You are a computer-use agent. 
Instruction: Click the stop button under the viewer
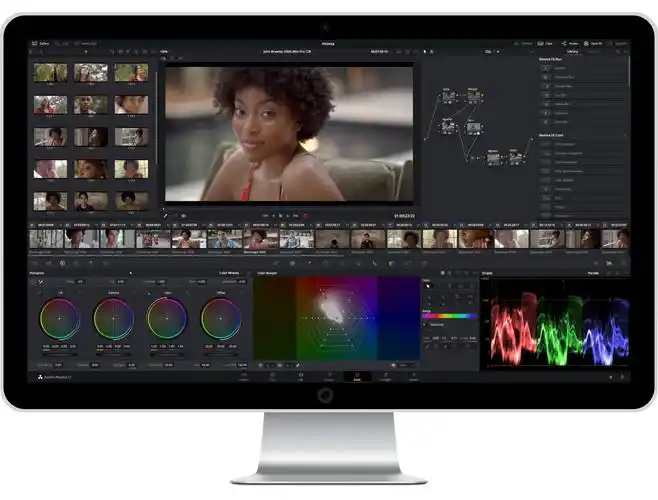[280, 215]
